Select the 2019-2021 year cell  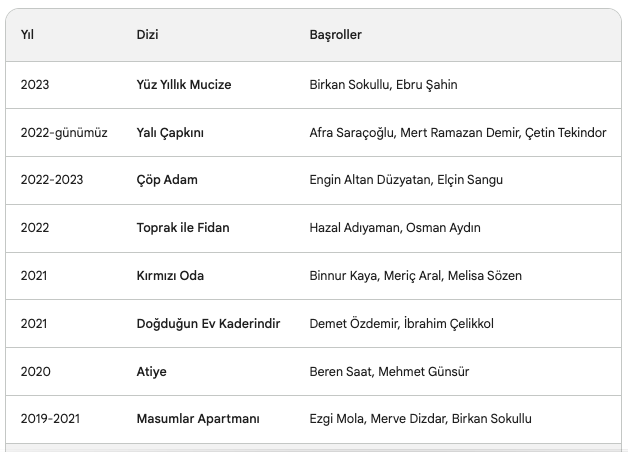52,419
